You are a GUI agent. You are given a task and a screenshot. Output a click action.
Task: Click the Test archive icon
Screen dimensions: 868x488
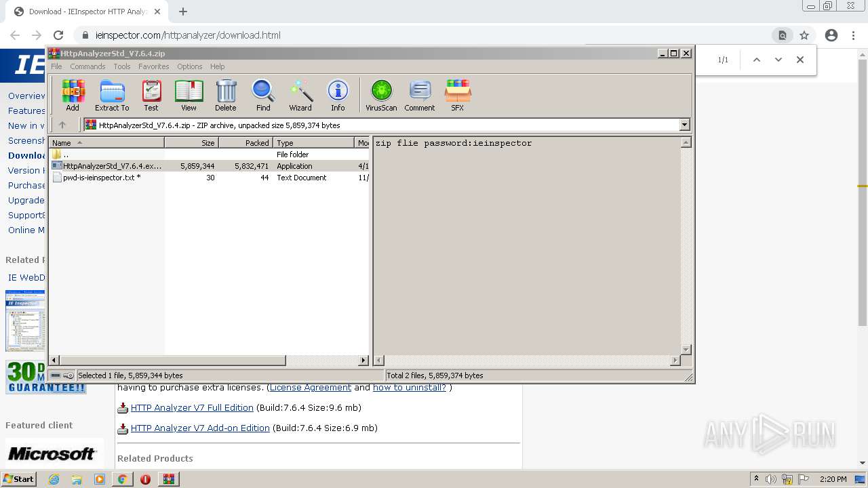pyautogui.click(x=151, y=96)
